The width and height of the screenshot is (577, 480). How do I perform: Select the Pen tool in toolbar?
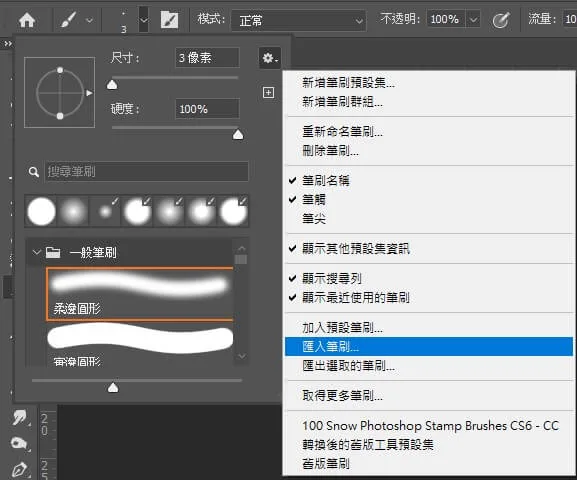pyautogui.click(x=20, y=469)
